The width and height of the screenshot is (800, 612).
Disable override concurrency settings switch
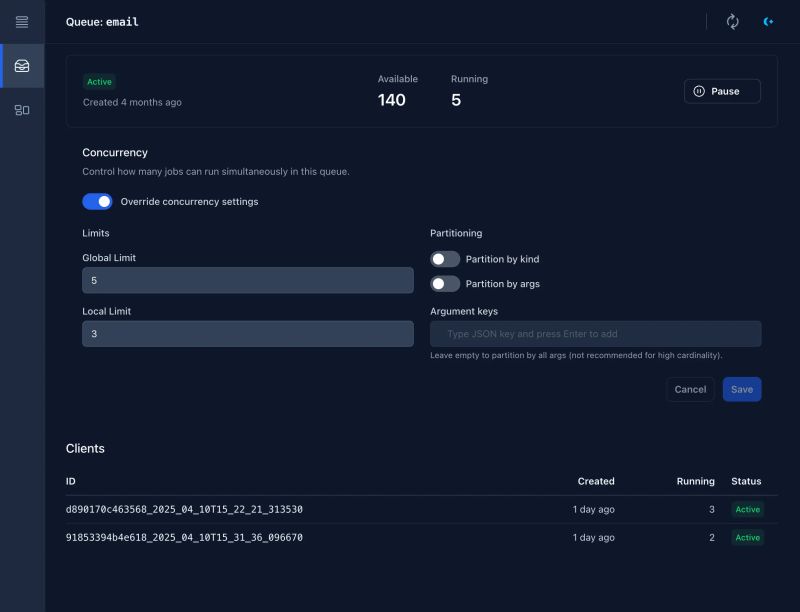(97, 201)
